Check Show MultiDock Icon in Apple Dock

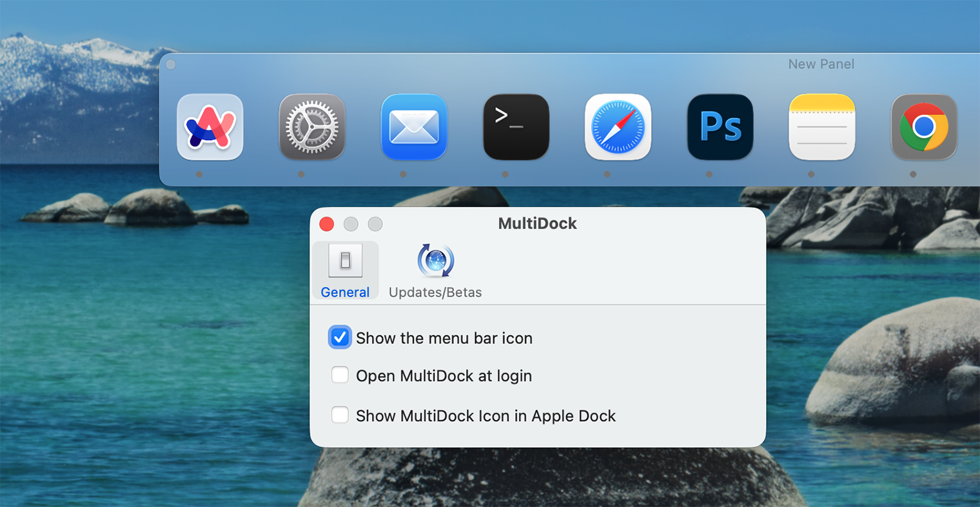click(340, 415)
